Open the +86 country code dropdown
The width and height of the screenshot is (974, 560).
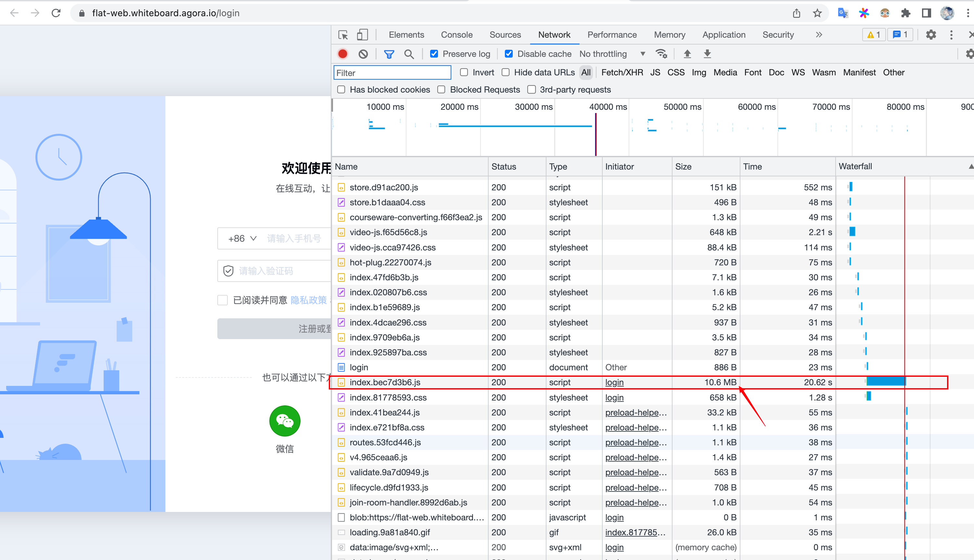242,238
